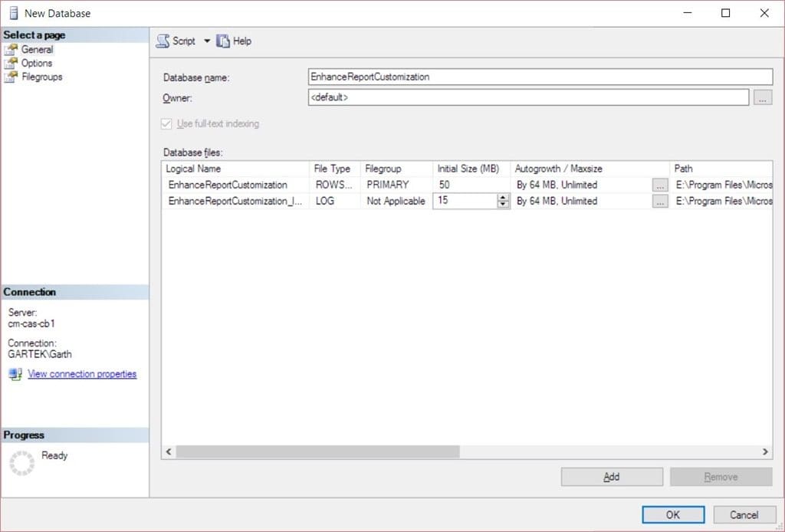The width and height of the screenshot is (785, 532).
Task: Open the Help toolbar item
Action: [234, 41]
